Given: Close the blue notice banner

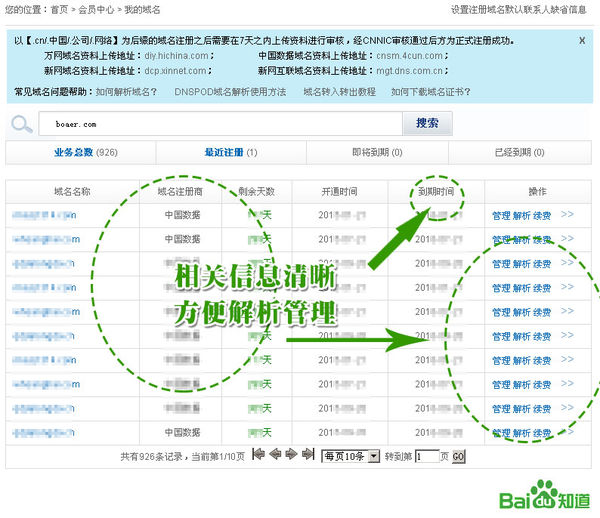Looking at the screenshot, I should click(x=582, y=41).
